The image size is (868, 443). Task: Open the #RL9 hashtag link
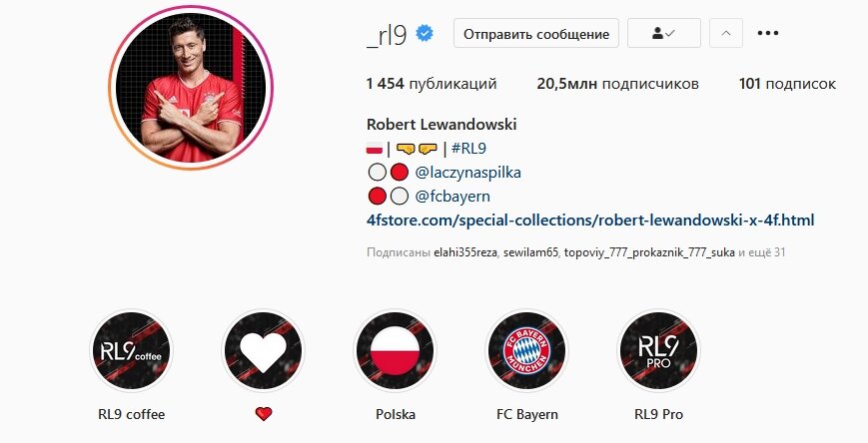pyautogui.click(x=468, y=149)
